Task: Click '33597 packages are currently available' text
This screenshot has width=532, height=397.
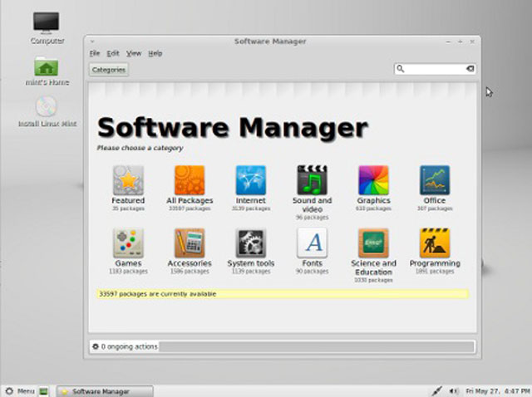Action: [x=157, y=294]
